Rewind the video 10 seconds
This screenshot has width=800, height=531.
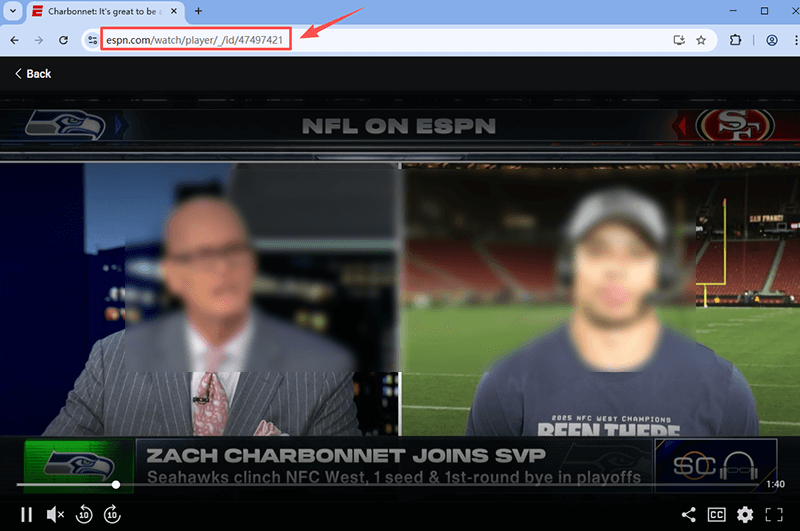click(84, 515)
